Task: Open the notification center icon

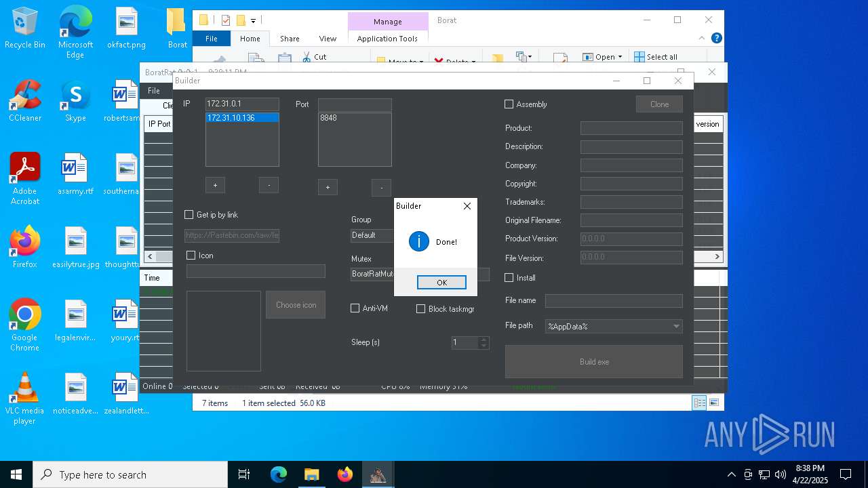Action: pos(846,474)
